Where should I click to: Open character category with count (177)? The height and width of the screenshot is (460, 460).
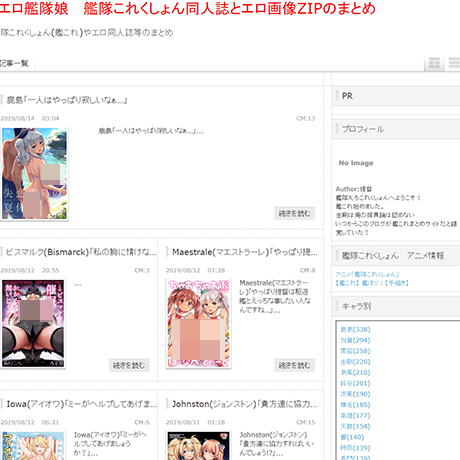[x=355, y=416]
